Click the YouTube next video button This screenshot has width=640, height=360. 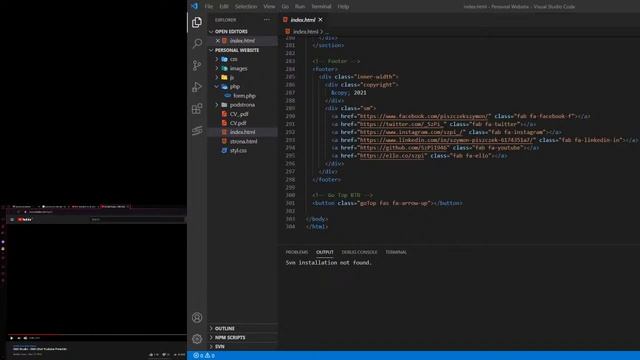point(19,338)
